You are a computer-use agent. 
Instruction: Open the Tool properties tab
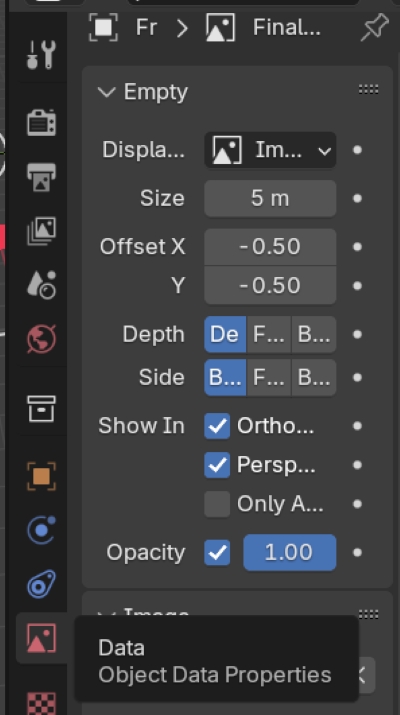click(x=41, y=54)
